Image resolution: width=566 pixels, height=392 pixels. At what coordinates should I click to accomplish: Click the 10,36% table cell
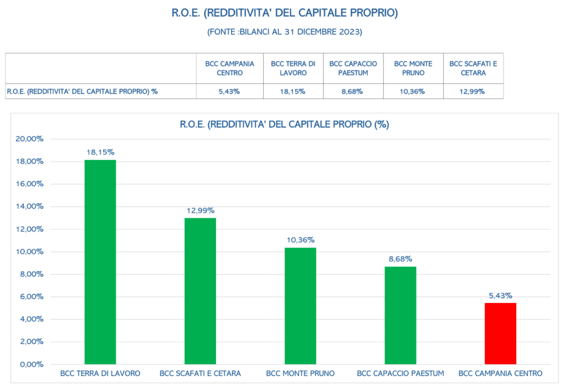412,92
